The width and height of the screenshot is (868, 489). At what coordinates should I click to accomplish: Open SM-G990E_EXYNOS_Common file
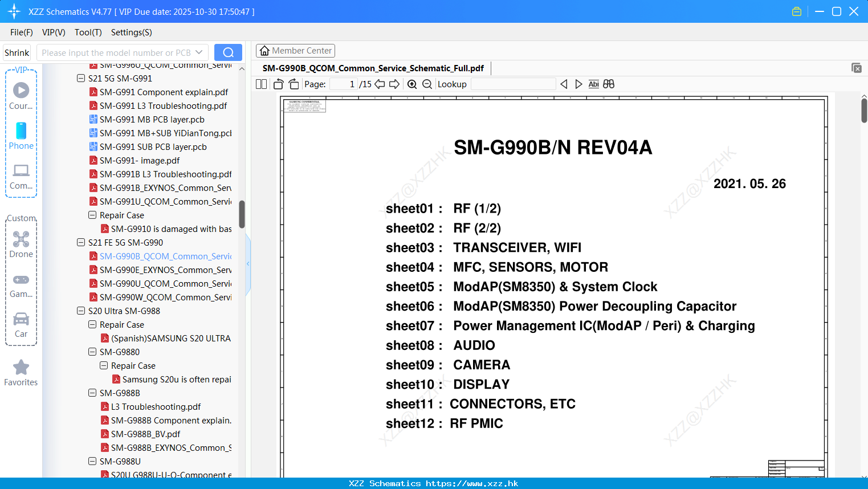coord(160,270)
